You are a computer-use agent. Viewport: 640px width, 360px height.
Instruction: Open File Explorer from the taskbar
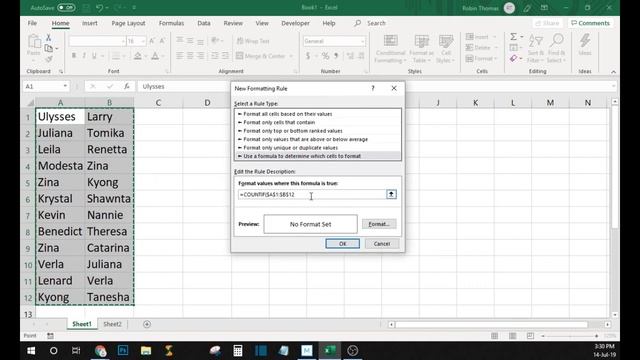(x=146, y=351)
